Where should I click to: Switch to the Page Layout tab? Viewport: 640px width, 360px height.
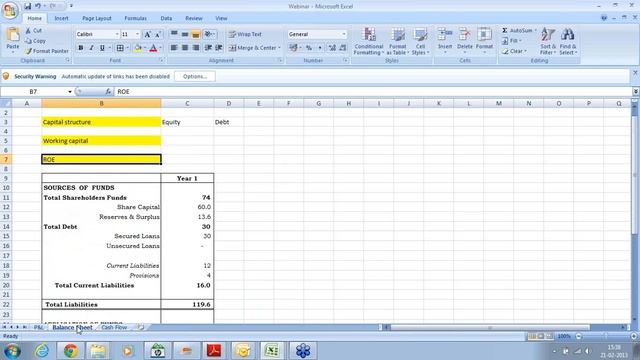click(97, 18)
